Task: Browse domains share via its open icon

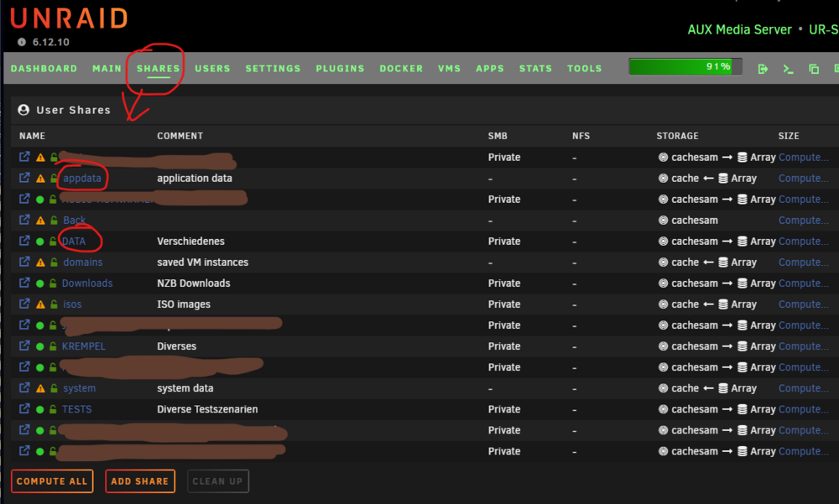Action: pos(24,262)
